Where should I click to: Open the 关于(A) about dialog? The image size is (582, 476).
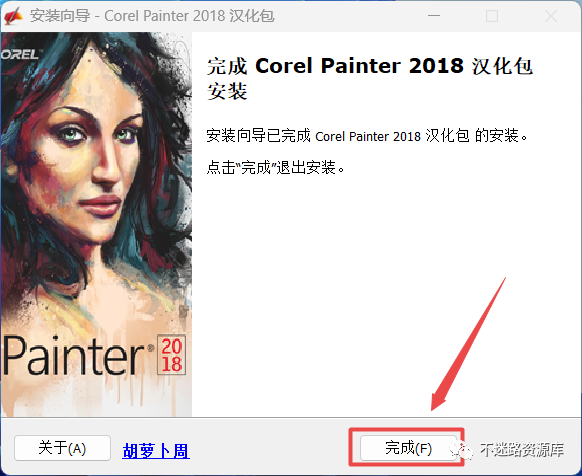tap(62, 448)
